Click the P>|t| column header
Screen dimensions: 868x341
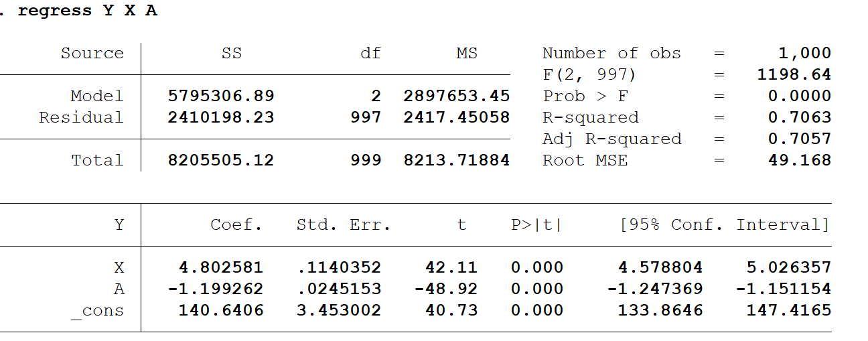pos(537,225)
